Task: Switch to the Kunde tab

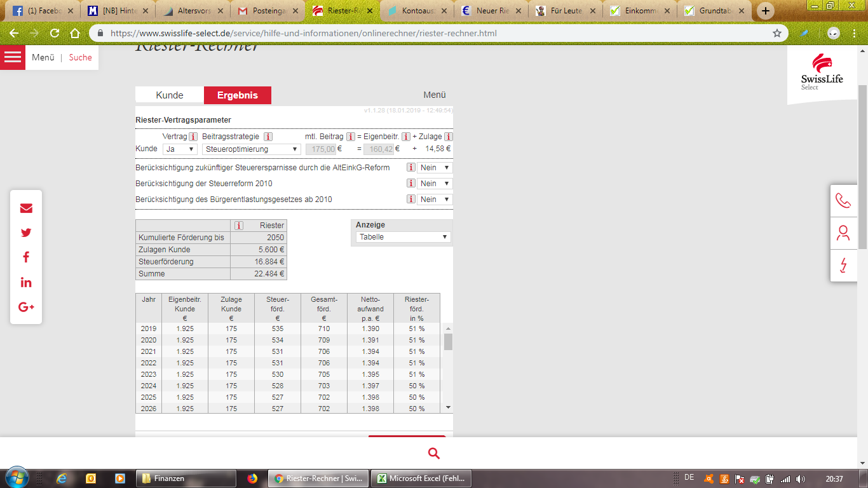Action: (170, 95)
